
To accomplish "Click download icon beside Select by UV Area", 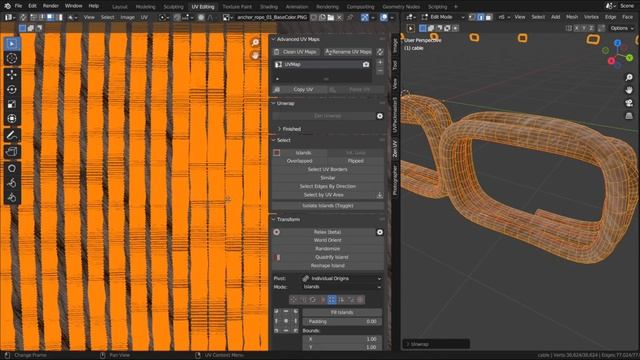I will coord(380,195).
